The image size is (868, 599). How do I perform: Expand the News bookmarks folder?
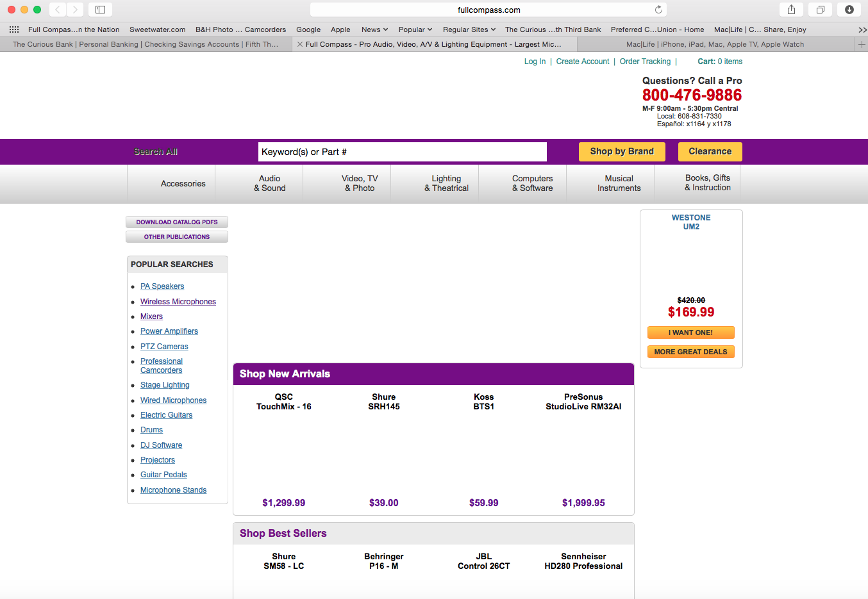[375, 29]
